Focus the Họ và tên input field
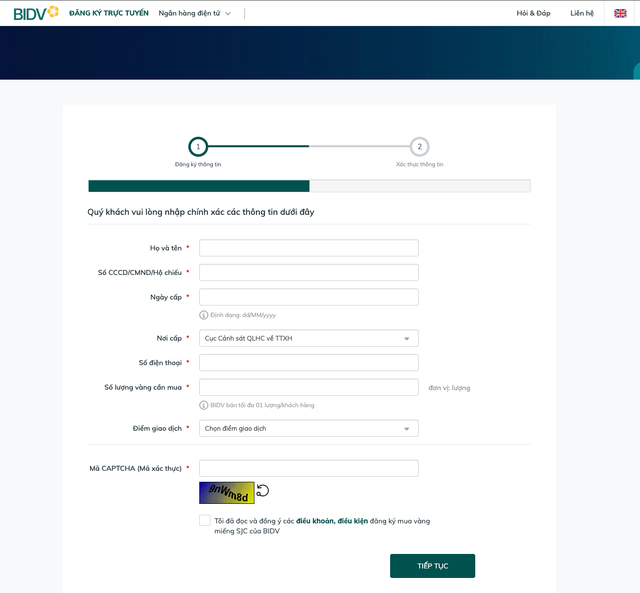The image size is (640, 593). click(309, 248)
